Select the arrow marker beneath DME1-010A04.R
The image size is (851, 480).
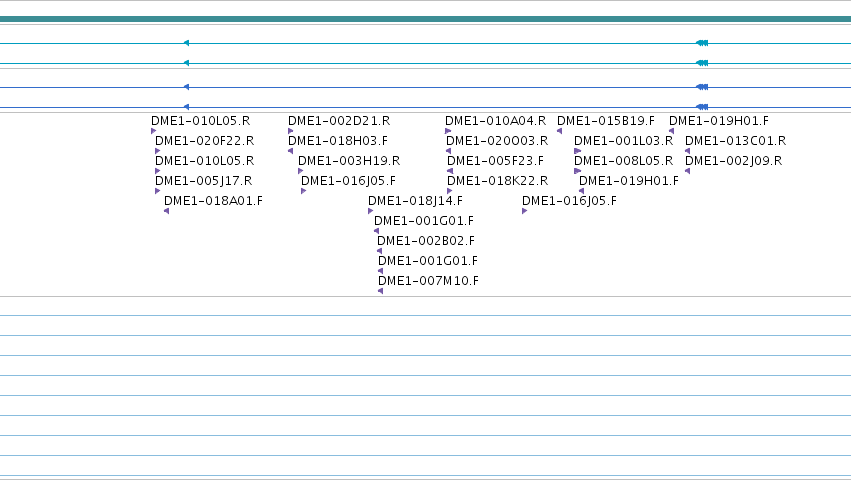click(448, 131)
